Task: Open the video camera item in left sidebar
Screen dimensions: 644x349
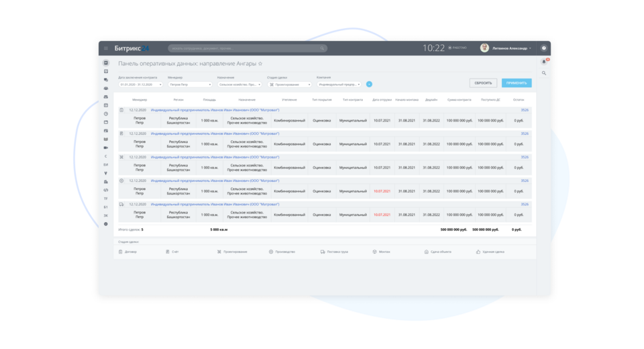Action: (x=106, y=148)
